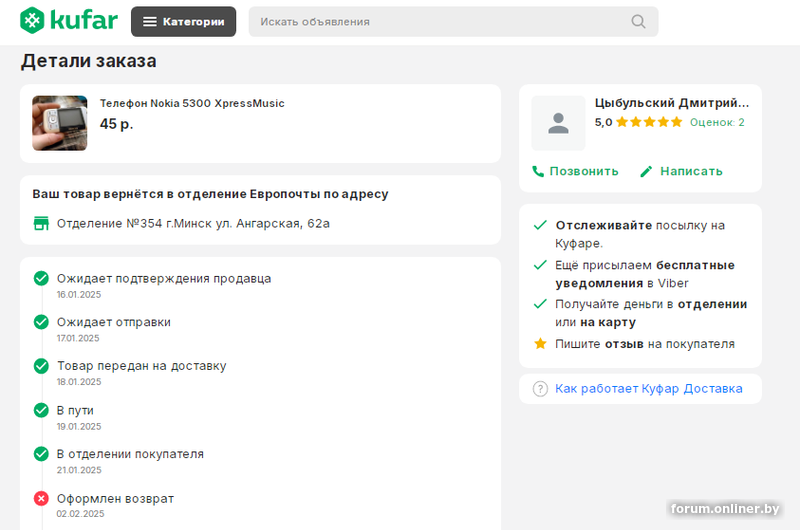800x530 pixels.
Task: View the Оценок: 2 ratings link
Action: click(717, 122)
